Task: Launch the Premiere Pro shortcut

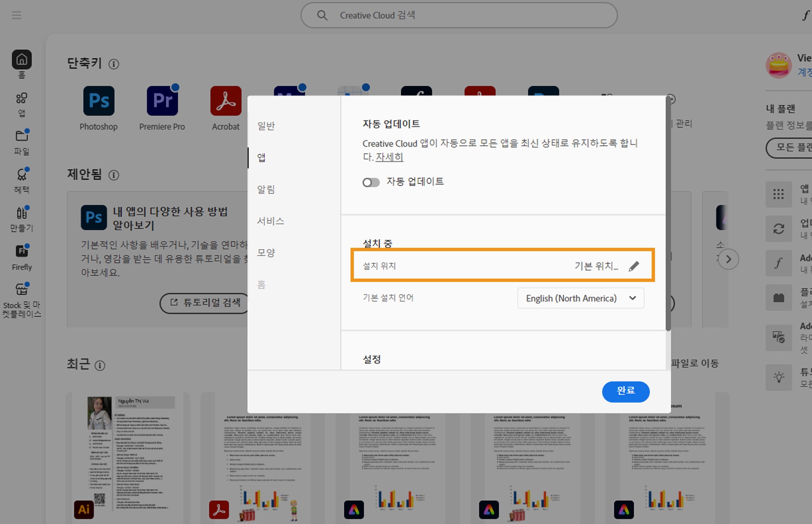Action: tap(162, 100)
